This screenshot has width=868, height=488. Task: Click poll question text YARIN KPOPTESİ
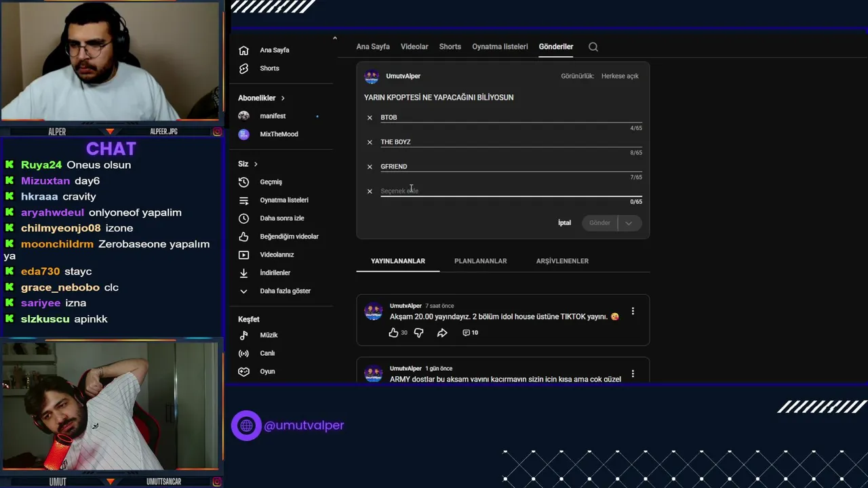pyautogui.click(x=439, y=98)
